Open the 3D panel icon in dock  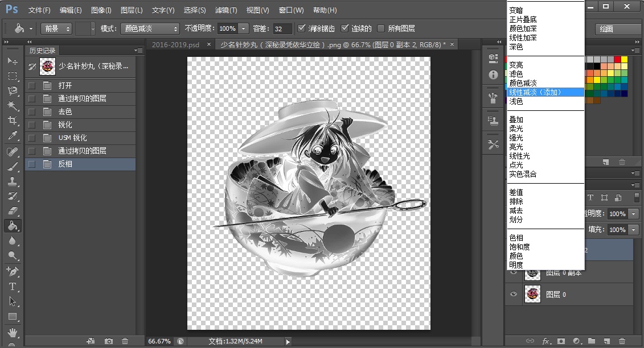coord(493,58)
